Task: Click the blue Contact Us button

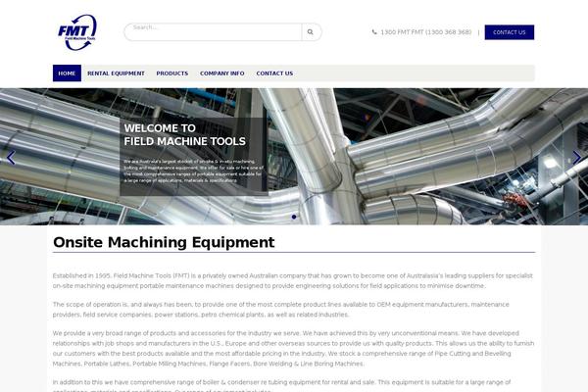Action: click(510, 32)
